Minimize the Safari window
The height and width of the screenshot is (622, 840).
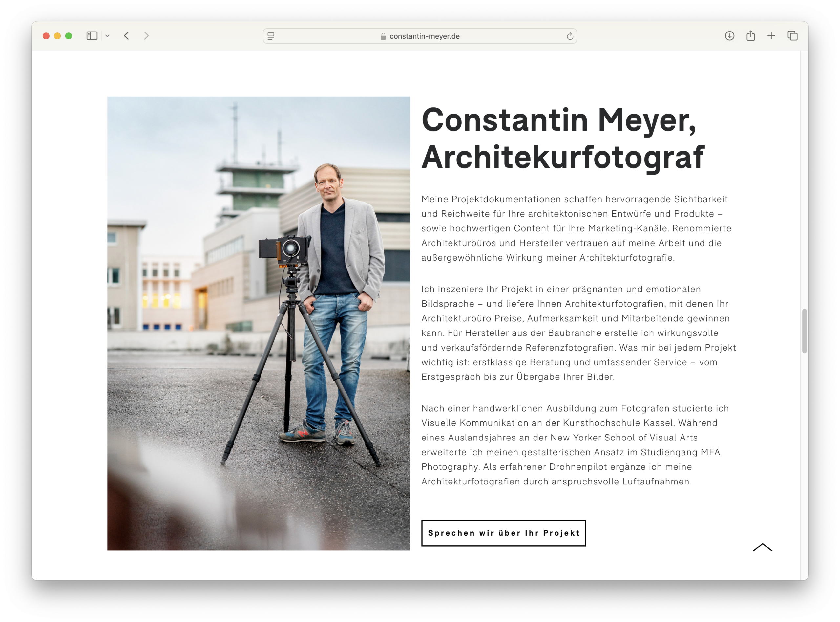[x=57, y=36]
